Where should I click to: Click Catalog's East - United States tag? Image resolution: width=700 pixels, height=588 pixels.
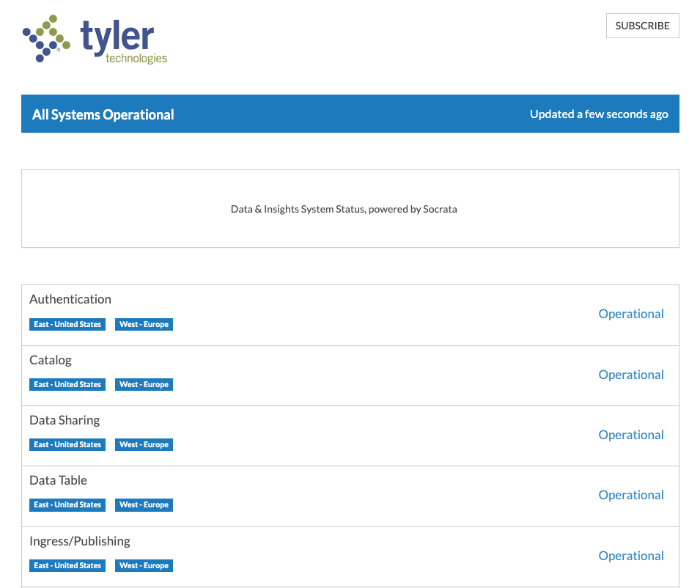coord(67,384)
